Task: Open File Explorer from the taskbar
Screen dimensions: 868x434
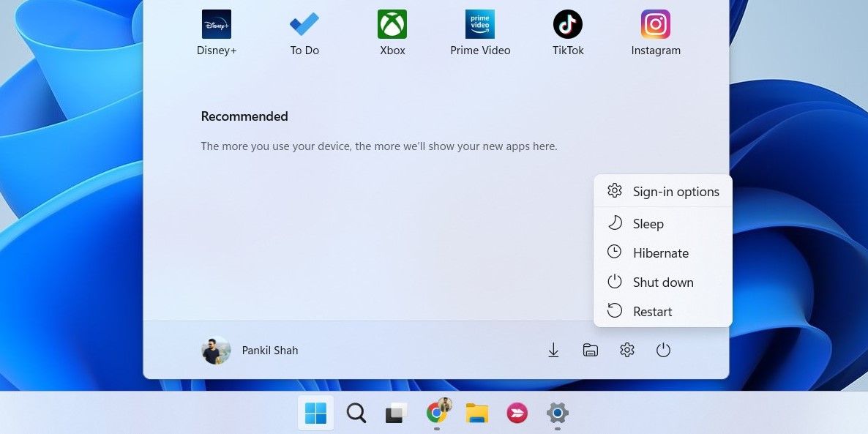Action: pyautogui.click(x=477, y=412)
